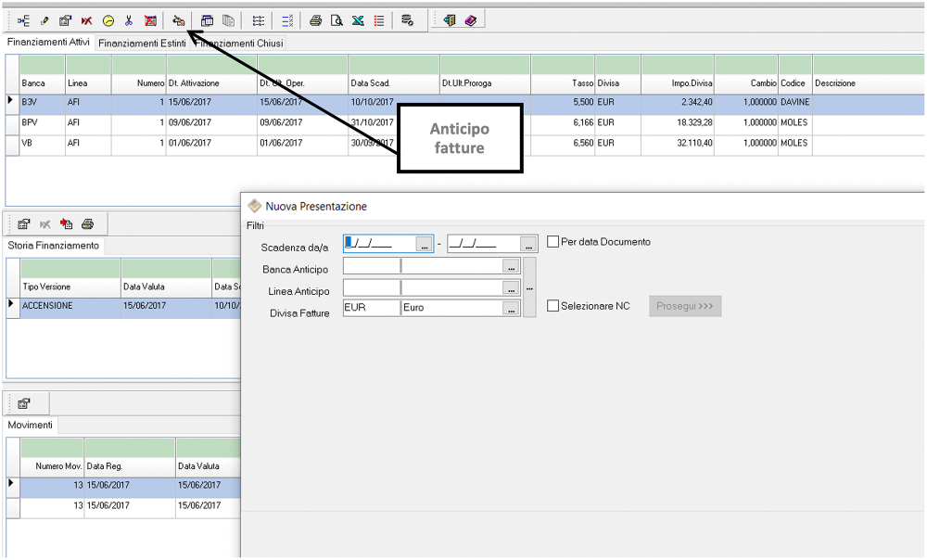Open the Banca Anticipo lookup button
Screen dimensions: 927x560
pyautogui.click(x=510, y=266)
